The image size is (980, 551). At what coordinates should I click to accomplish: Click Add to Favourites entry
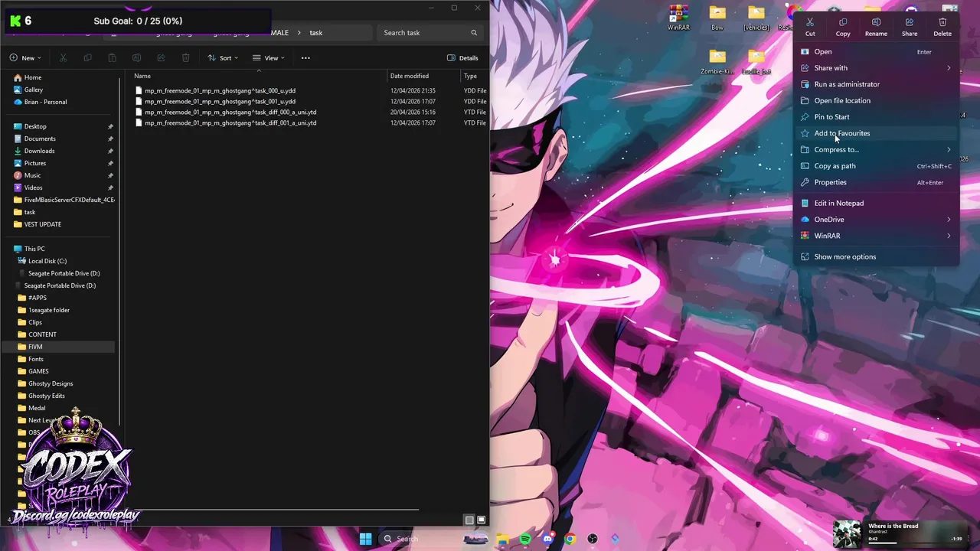[x=877, y=133]
